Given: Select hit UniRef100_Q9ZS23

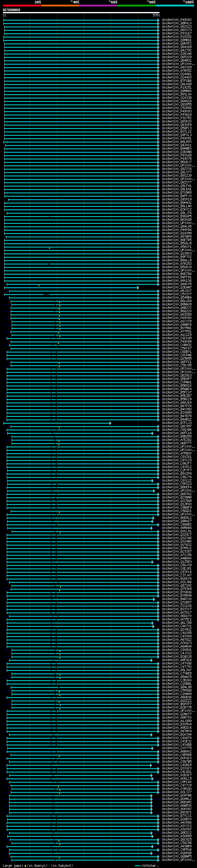Looking at the screenshot, I should [x=177, y=26].
